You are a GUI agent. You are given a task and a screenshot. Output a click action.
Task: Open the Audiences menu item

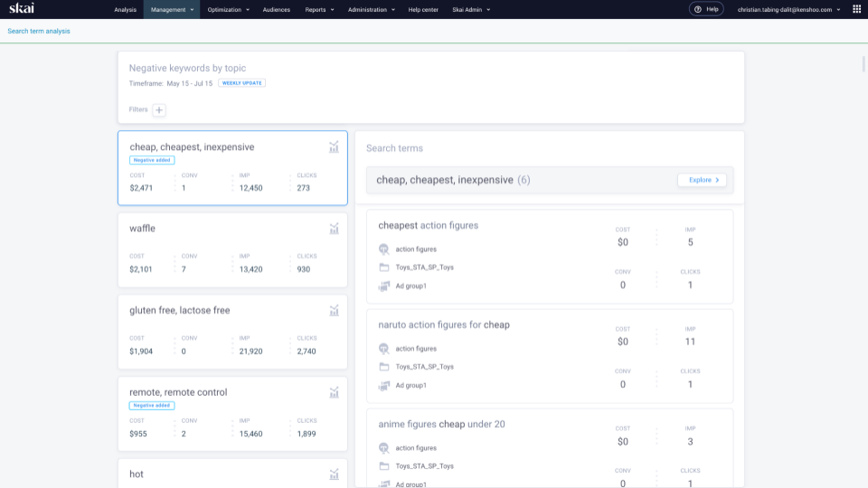(277, 9)
